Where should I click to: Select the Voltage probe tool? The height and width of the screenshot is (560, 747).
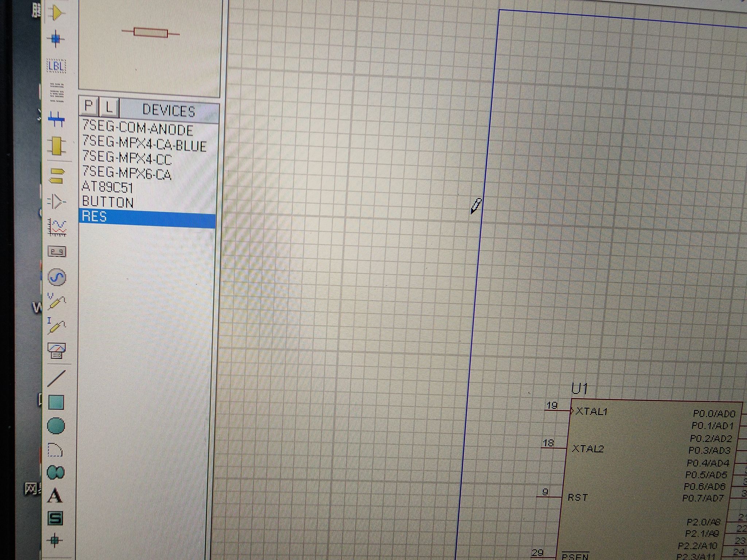pos(57,302)
